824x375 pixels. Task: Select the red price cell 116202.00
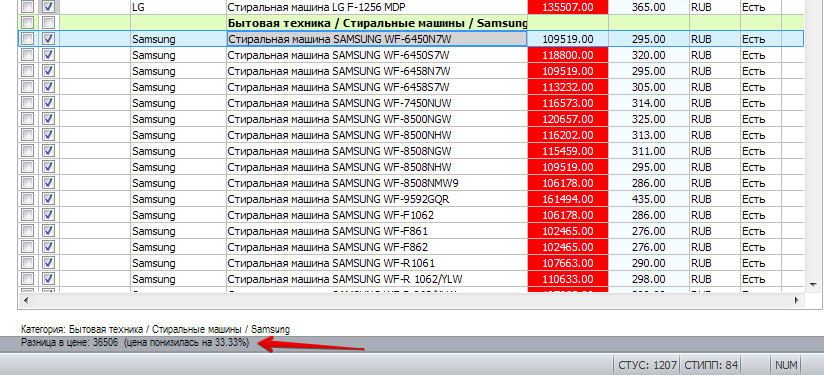click(x=568, y=135)
